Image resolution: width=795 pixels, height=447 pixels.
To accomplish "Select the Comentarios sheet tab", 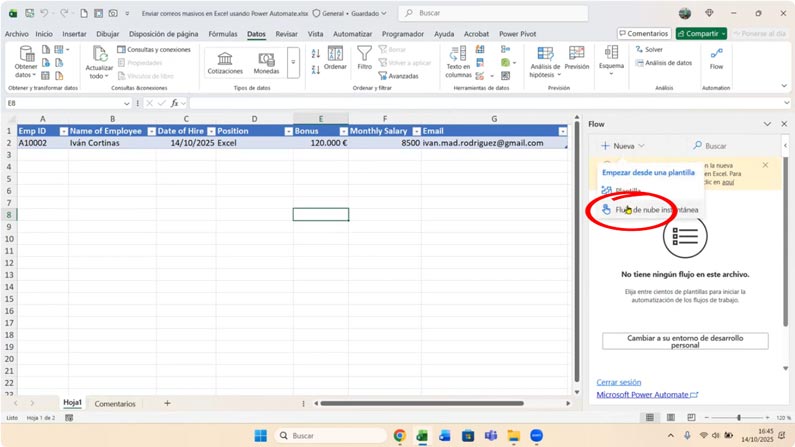I will pos(115,404).
